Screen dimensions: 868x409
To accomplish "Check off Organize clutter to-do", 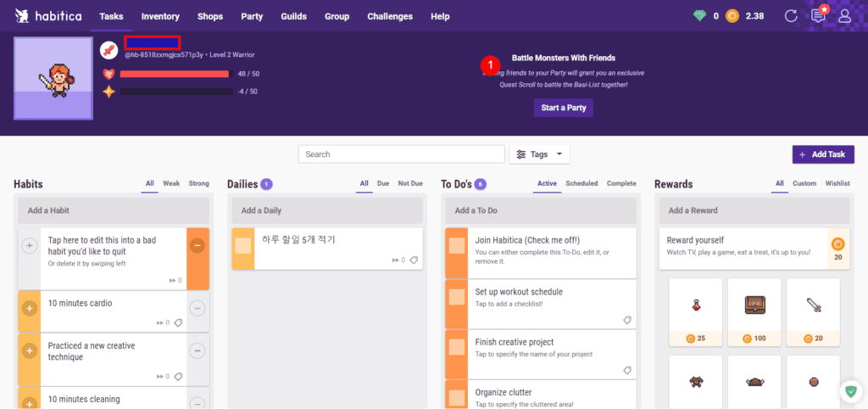I will click(x=457, y=397).
